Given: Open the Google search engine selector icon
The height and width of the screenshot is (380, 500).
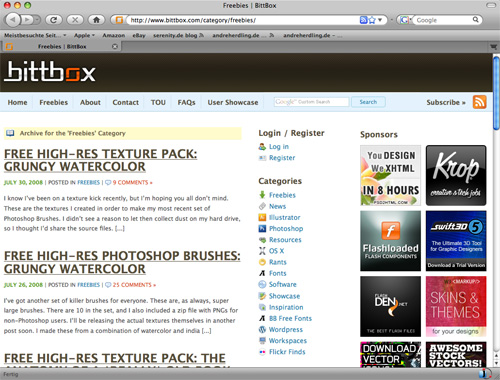Looking at the screenshot, I should click(404, 20).
